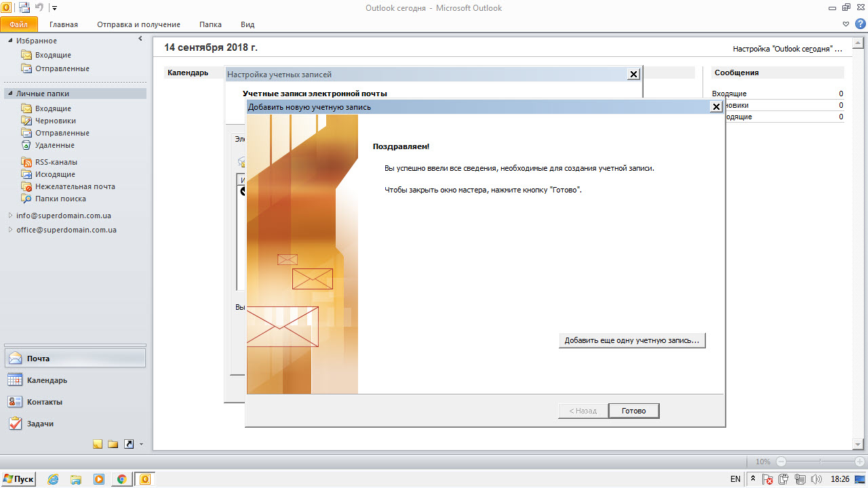Image resolution: width=868 pixels, height=488 pixels.
Task: Click the volume speaker tray icon
Action: (x=816, y=479)
